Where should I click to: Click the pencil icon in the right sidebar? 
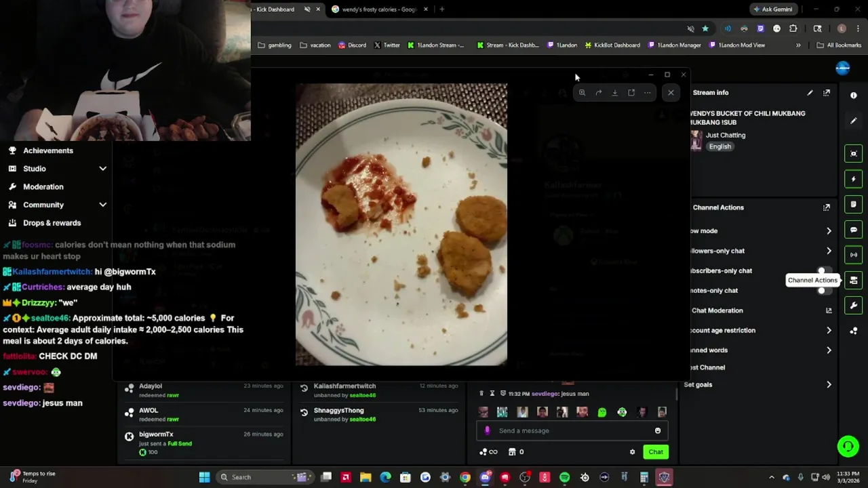click(854, 121)
